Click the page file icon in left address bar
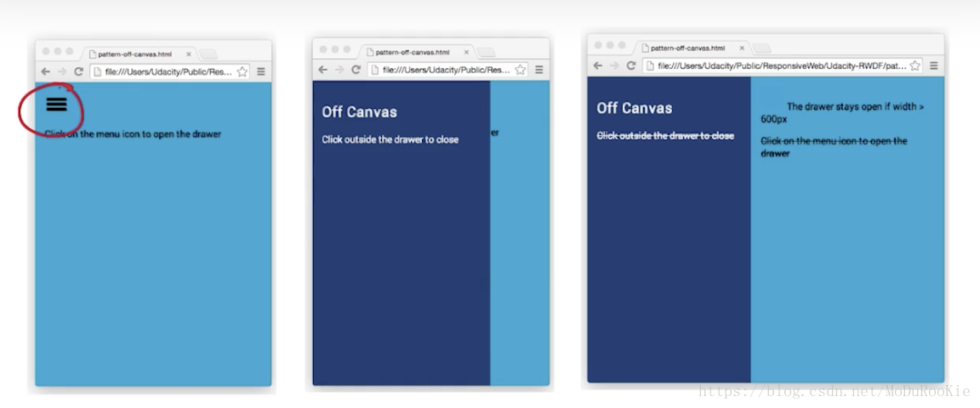This screenshot has width=980, height=408. point(98,72)
